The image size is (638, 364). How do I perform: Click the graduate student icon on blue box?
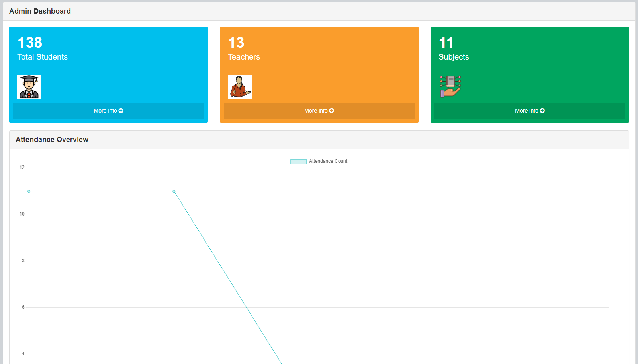[29, 86]
